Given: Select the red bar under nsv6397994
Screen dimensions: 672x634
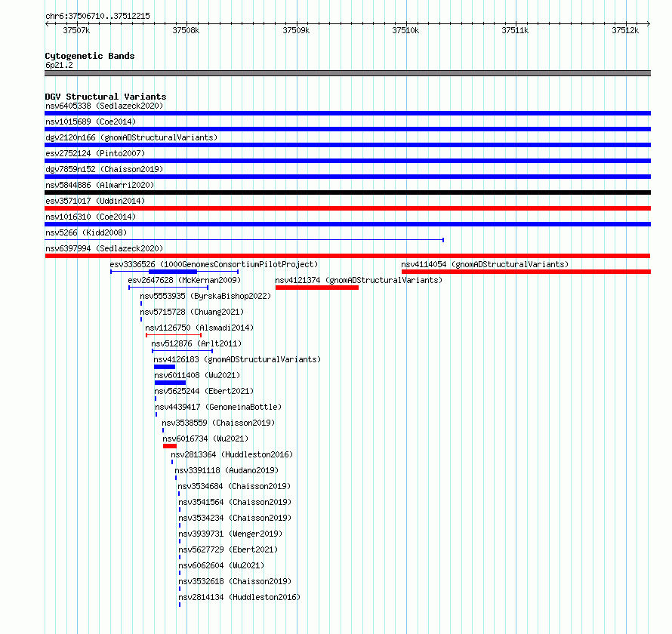Looking at the screenshot, I should (347, 256).
